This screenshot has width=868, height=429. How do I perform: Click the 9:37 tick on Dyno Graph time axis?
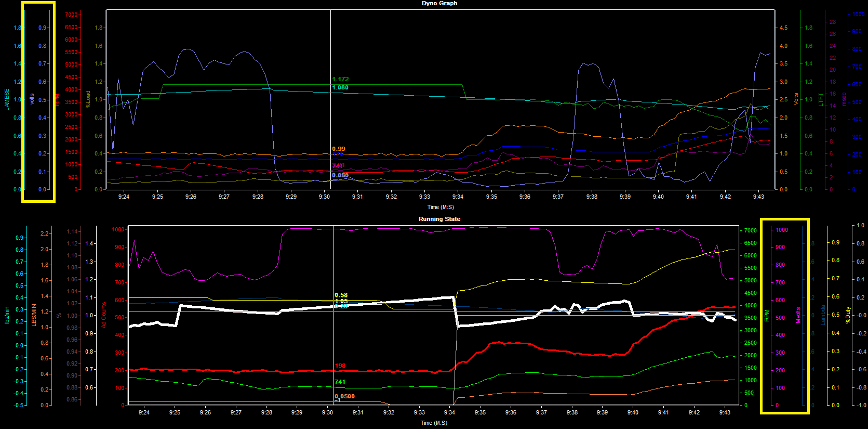tap(558, 197)
